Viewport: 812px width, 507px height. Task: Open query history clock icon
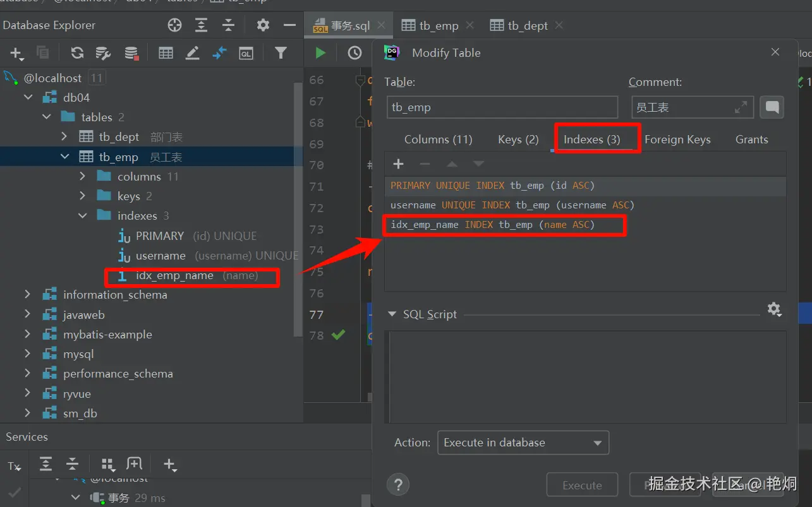[x=354, y=53]
